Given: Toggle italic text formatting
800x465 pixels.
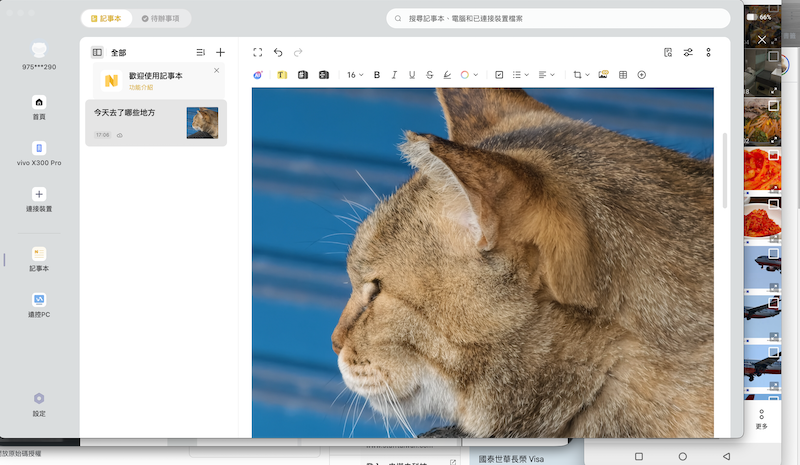Looking at the screenshot, I should 394,75.
